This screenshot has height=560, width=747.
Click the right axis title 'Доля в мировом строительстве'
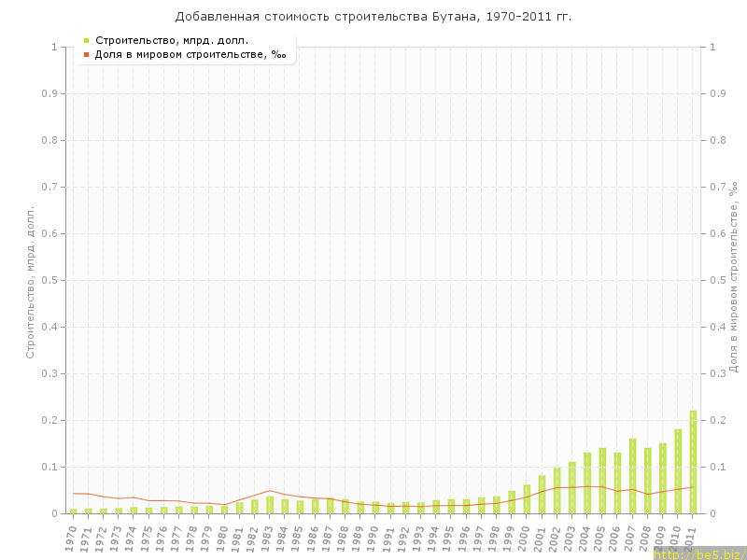[734, 278]
